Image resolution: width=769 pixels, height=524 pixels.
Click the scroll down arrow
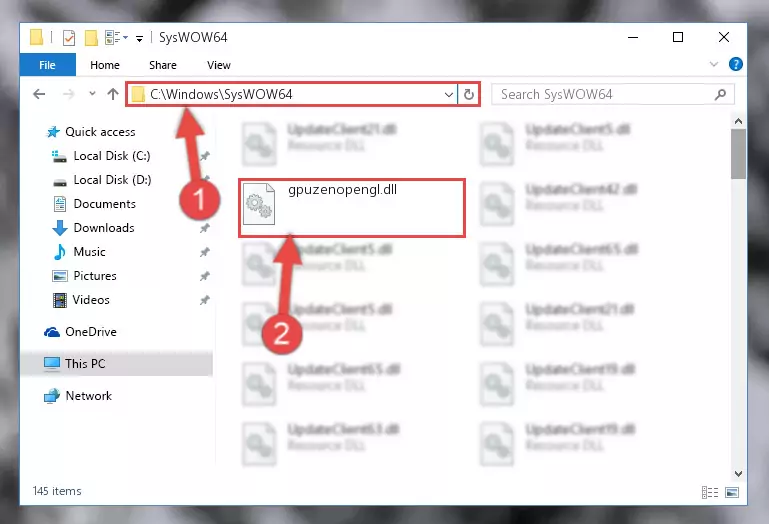point(738,473)
